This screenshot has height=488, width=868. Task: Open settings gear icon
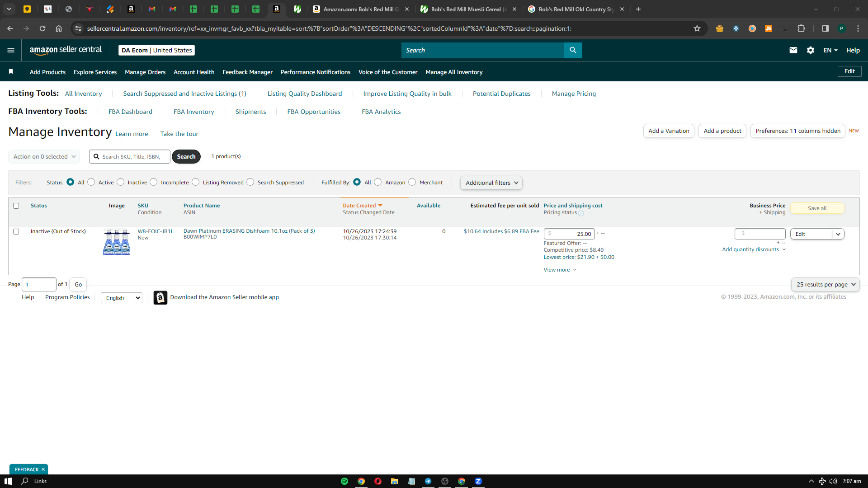pos(811,50)
